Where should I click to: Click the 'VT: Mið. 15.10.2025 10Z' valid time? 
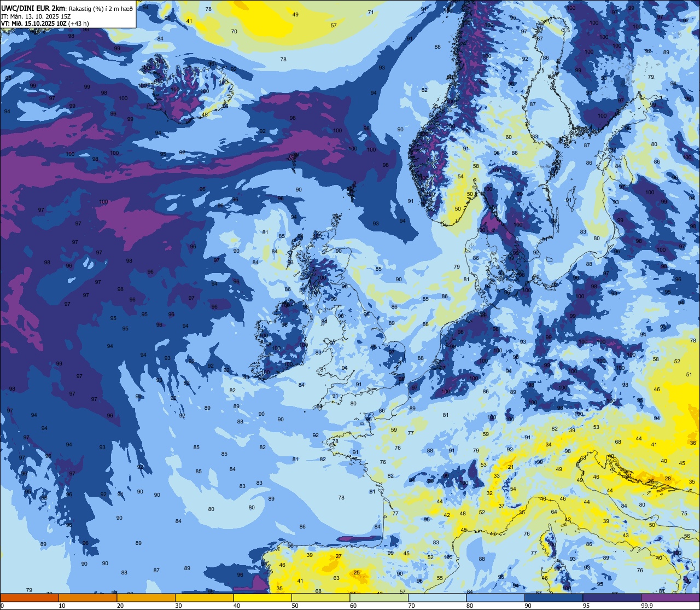[34, 24]
